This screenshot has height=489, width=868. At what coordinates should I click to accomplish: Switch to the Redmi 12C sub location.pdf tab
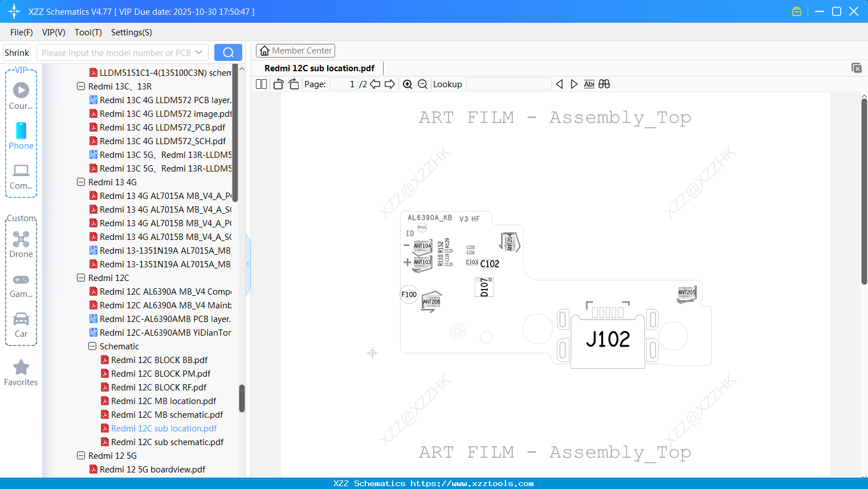tap(319, 68)
